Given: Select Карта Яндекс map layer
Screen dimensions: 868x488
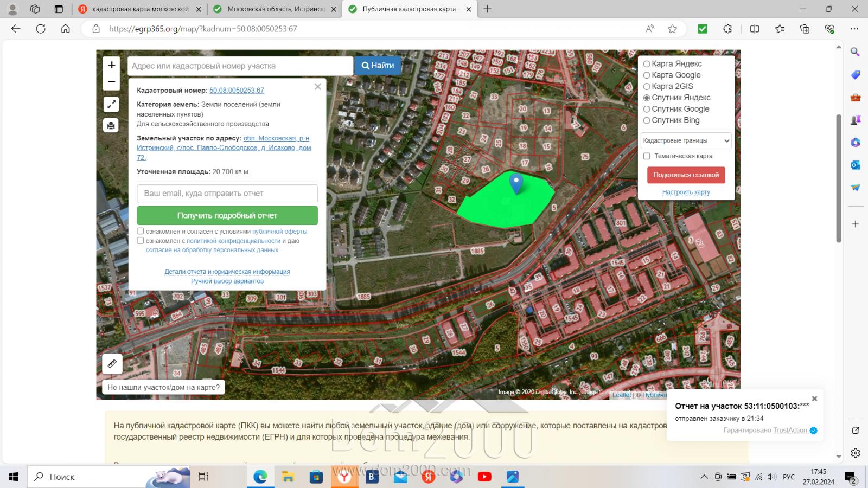Looking at the screenshot, I should point(647,64).
